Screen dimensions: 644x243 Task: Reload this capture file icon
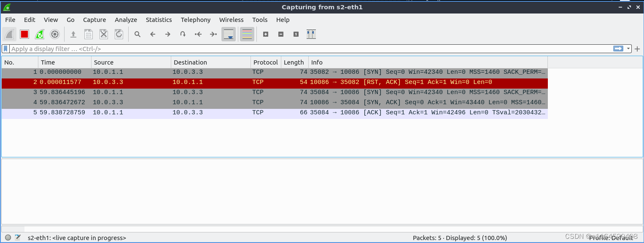pyautogui.click(x=119, y=34)
